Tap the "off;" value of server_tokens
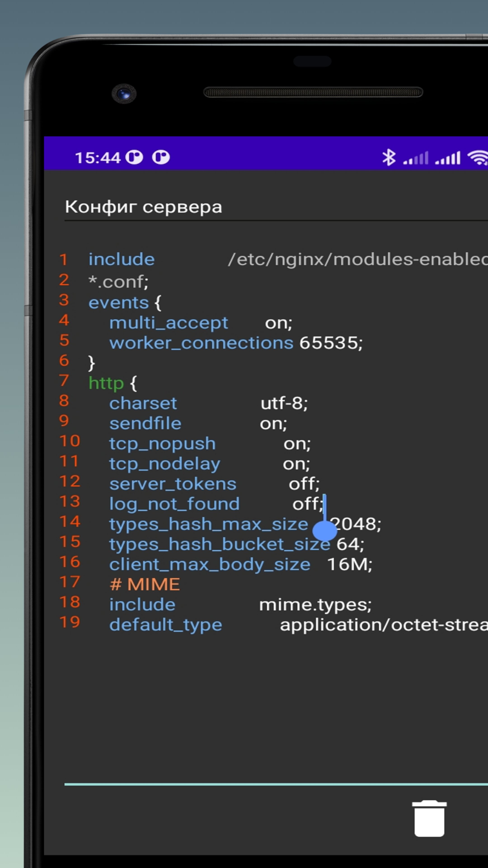Image resolution: width=488 pixels, height=868 pixels. point(304,484)
